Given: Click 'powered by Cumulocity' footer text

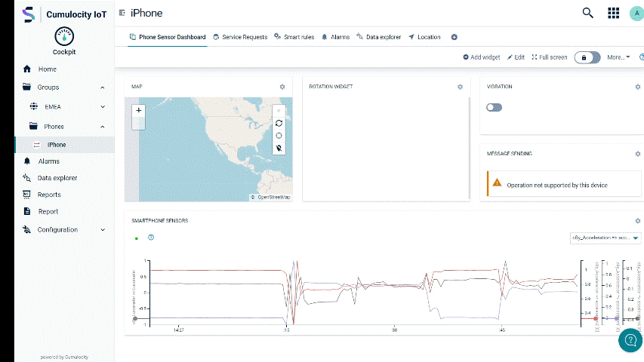Looking at the screenshot, I should (x=64, y=357).
